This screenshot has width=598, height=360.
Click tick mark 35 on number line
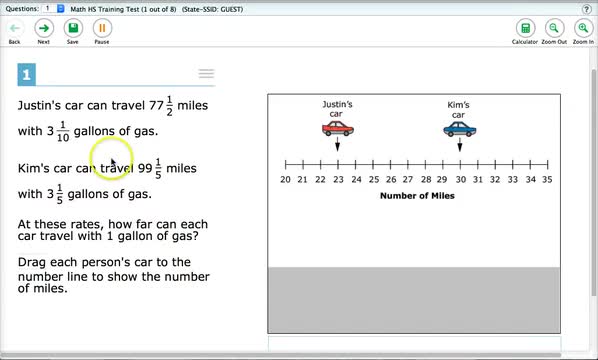[x=548, y=165]
